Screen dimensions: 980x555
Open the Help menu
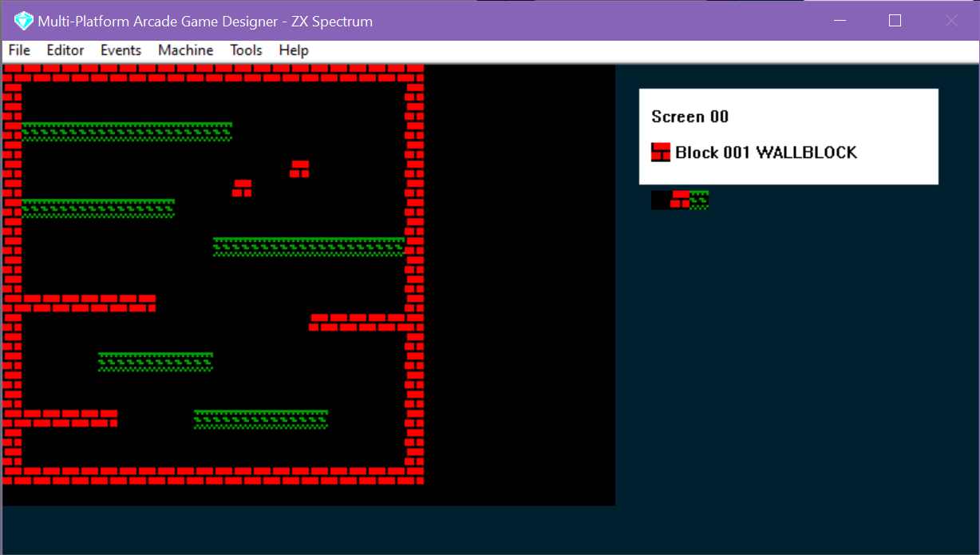click(x=294, y=50)
